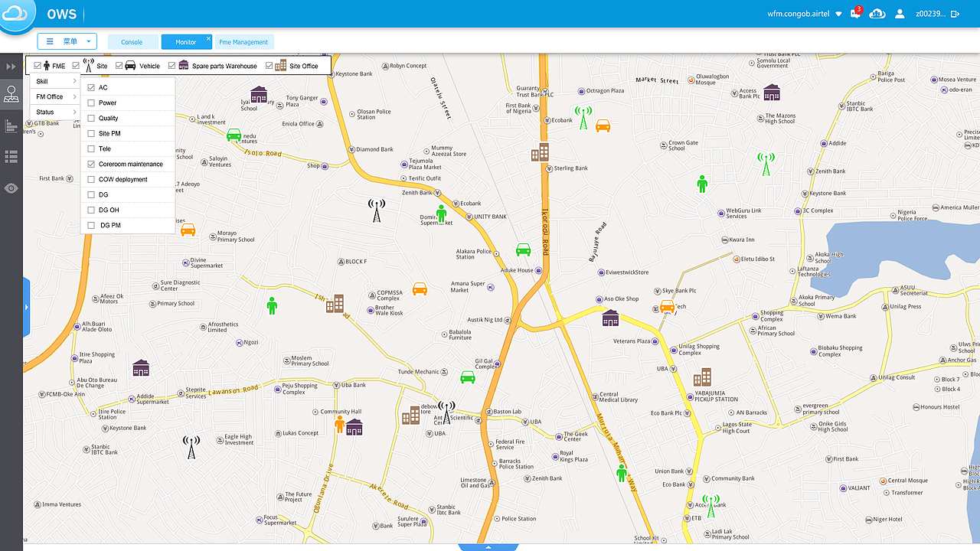The height and width of the screenshot is (551, 980).
Task: Uncheck the Vehicle layer checkbox
Action: click(119, 66)
